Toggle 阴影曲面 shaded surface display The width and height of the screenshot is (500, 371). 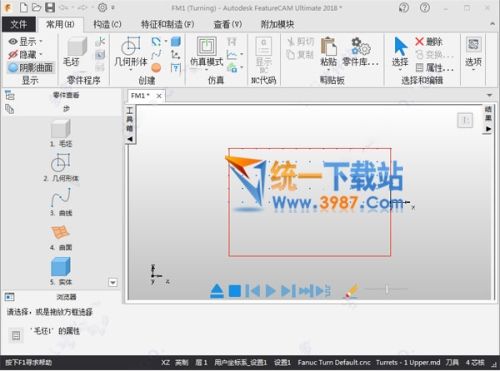(31, 68)
